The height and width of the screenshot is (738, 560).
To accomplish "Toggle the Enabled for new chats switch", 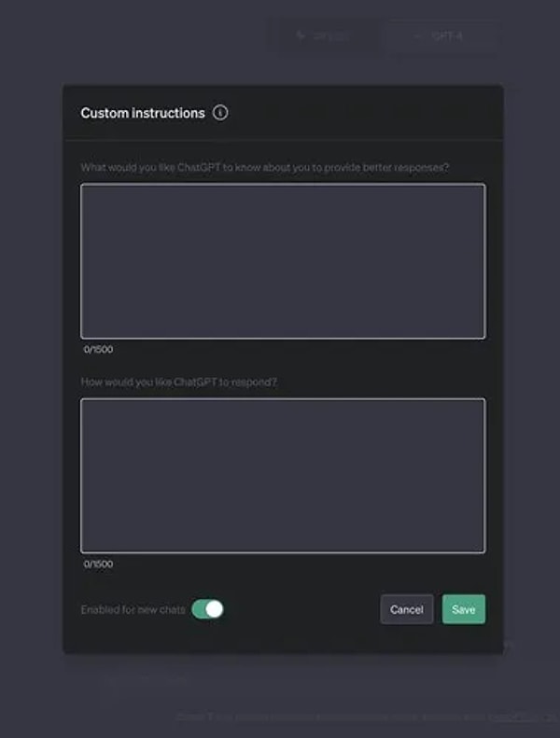I will click(x=208, y=609).
